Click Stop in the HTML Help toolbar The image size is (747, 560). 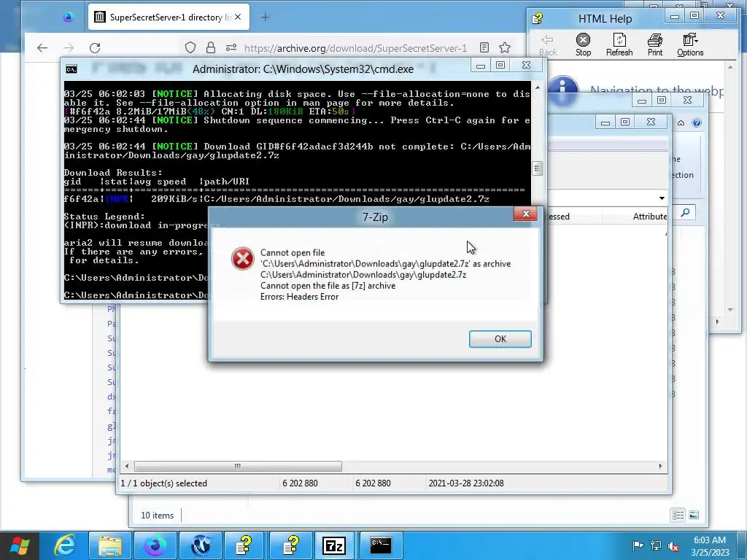583,45
